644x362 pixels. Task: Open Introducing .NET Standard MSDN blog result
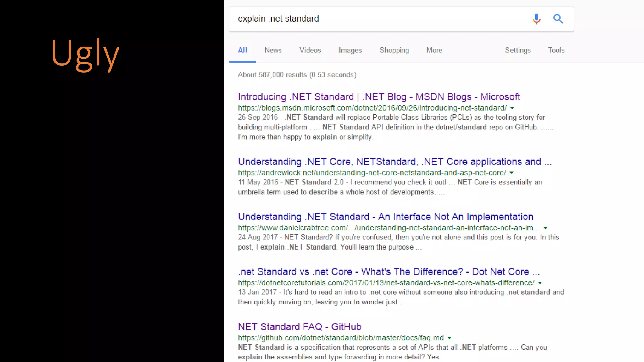[x=379, y=97]
